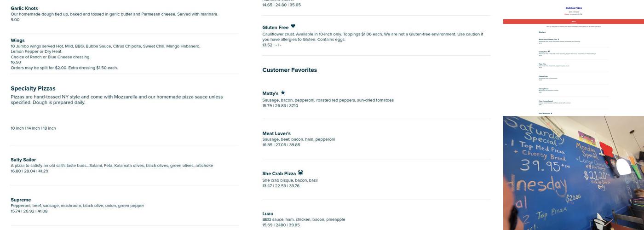Click the Gluten Free item title
This screenshot has height=230, width=644.
275,28
